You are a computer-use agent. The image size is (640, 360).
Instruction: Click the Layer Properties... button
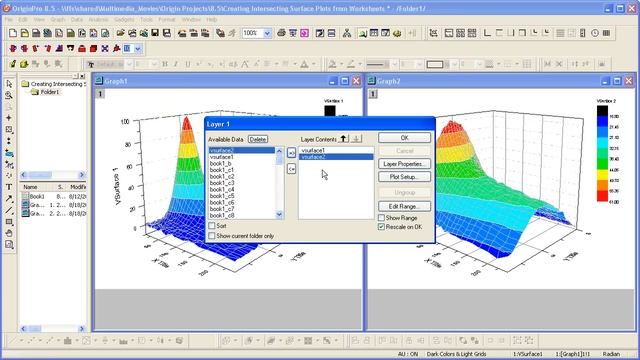[404, 164]
